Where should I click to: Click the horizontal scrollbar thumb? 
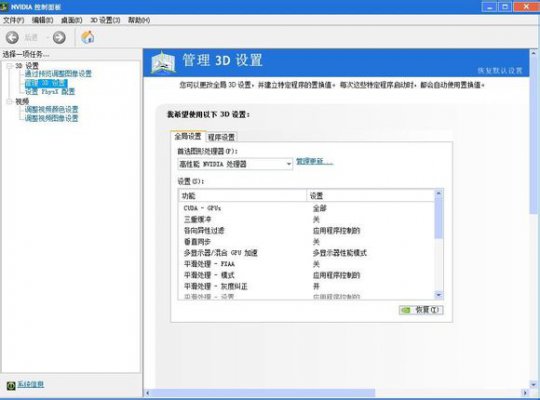[x=263, y=393]
